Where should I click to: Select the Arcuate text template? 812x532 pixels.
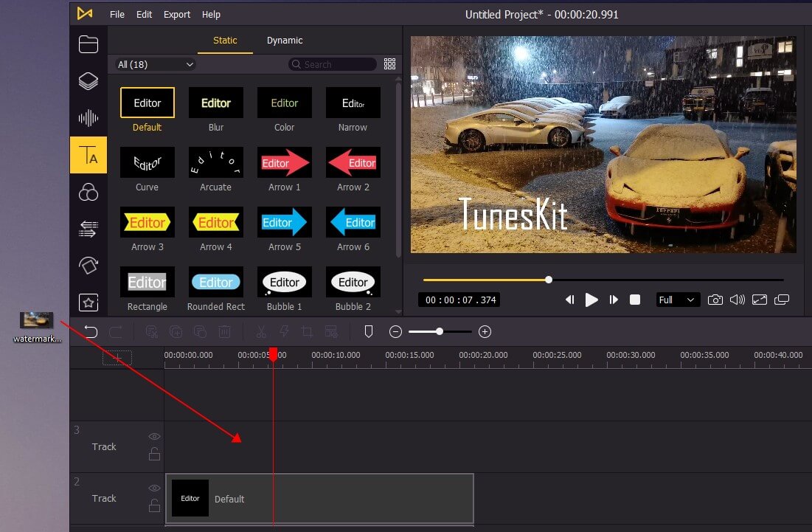click(x=216, y=170)
